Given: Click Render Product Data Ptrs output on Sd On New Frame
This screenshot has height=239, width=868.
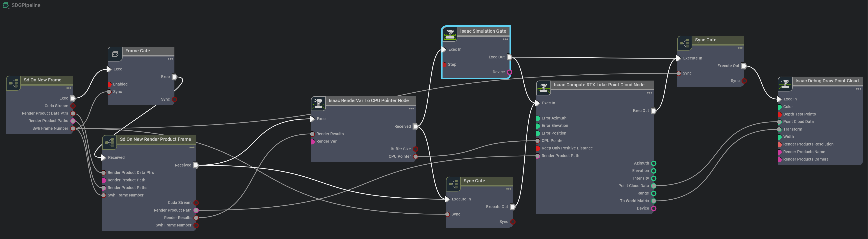Looking at the screenshot, I should [x=73, y=113].
